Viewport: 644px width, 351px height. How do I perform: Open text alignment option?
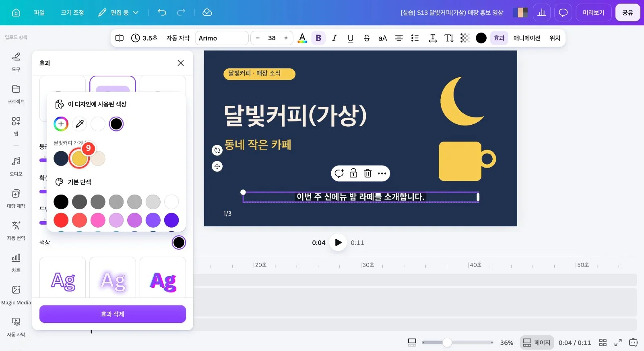(398, 38)
